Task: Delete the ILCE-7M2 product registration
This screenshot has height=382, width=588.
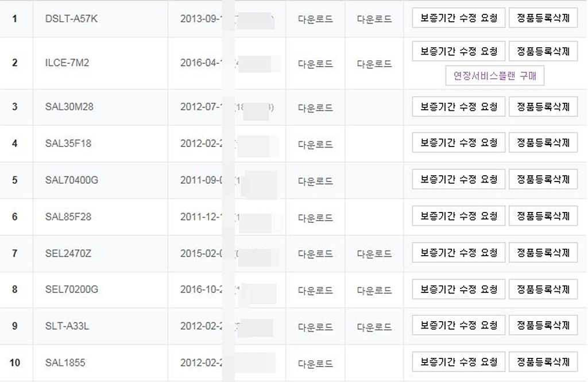Action: tap(543, 51)
